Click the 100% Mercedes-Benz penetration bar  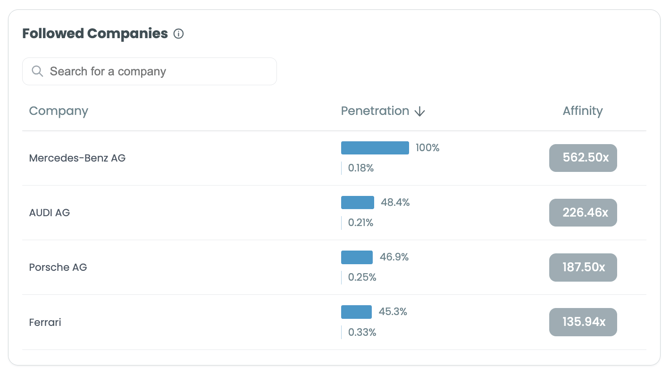(375, 148)
